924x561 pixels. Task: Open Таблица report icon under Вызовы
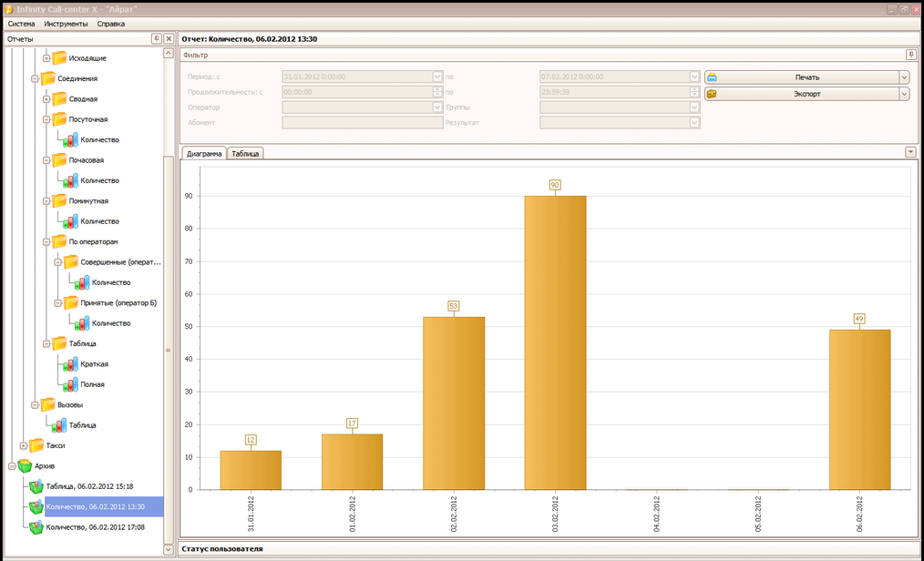coord(59,425)
